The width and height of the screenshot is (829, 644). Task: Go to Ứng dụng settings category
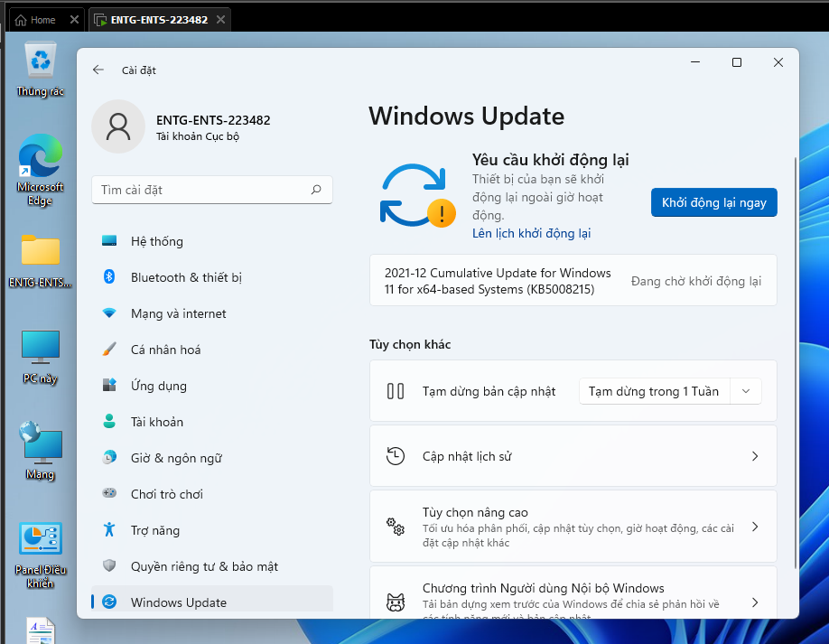212,386
